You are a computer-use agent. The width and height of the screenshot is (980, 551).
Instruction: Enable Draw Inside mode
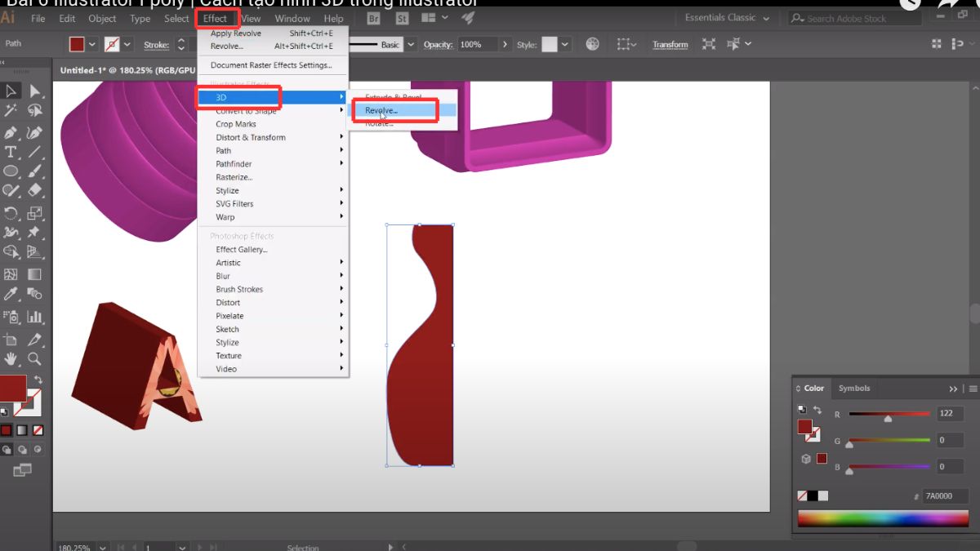(x=38, y=449)
